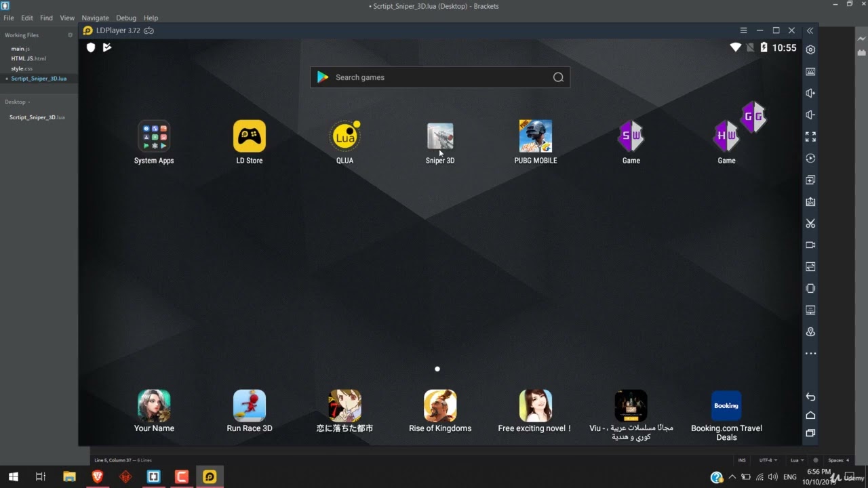This screenshot has width=868, height=488.
Task: Open Brackets Edit menu
Action: pos(27,18)
